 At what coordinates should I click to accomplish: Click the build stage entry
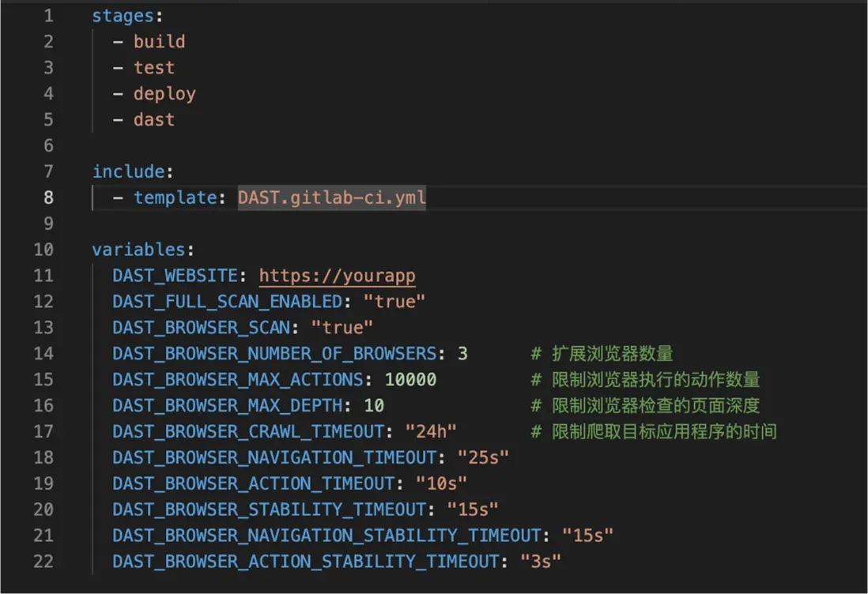(159, 42)
